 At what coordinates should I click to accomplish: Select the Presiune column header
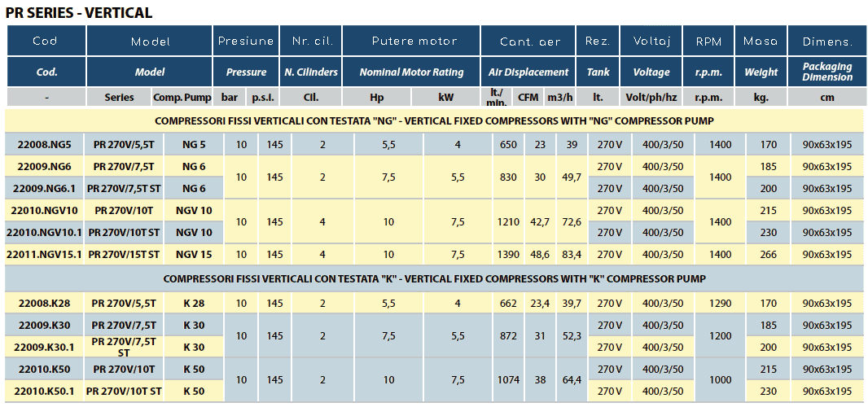tap(246, 41)
